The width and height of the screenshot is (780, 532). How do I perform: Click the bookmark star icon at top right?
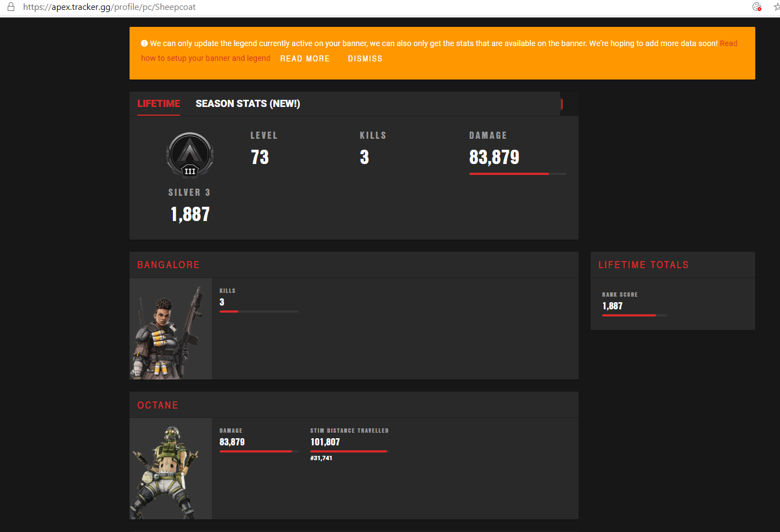pyautogui.click(x=777, y=7)
